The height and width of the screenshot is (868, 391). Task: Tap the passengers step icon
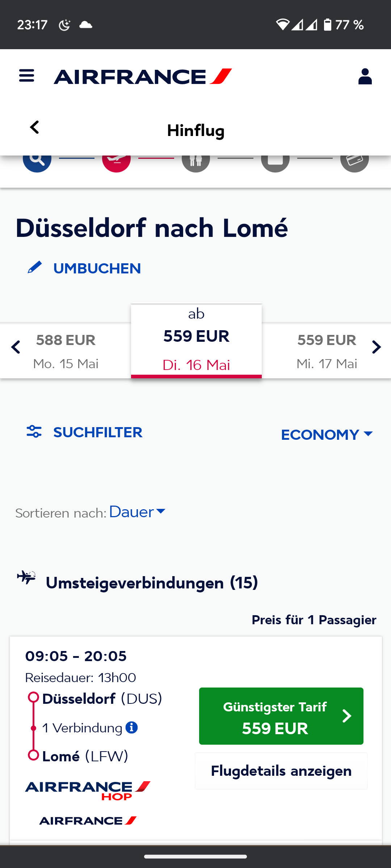point(196,161)
